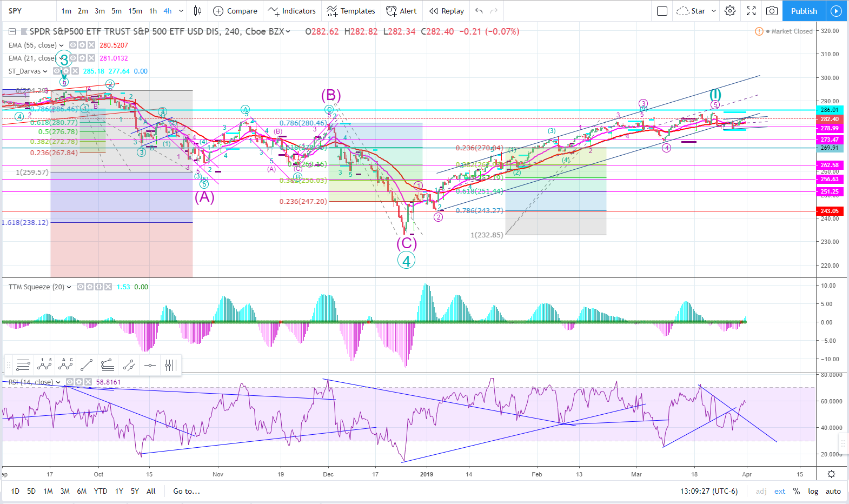849x504 pixels.
Task: Open RSI indicator settings gear
Action: (78, 382)
